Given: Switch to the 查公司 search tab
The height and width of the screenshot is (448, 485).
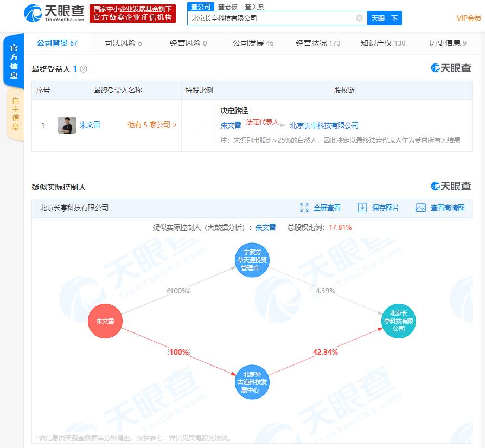Looking at the screenshot, I should pos(201,7).
